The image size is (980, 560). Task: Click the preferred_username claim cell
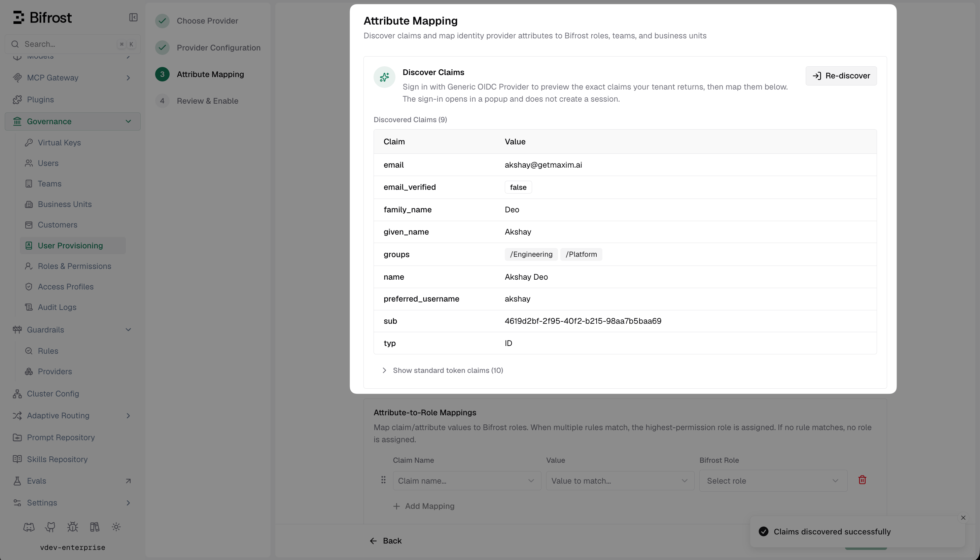point(421,299)
